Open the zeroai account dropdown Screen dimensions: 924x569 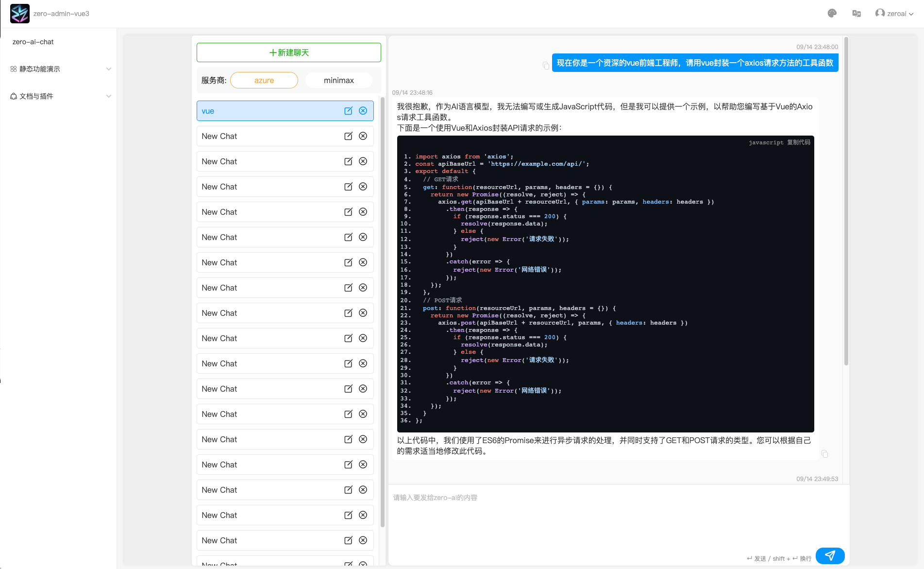tap(894, 13)
